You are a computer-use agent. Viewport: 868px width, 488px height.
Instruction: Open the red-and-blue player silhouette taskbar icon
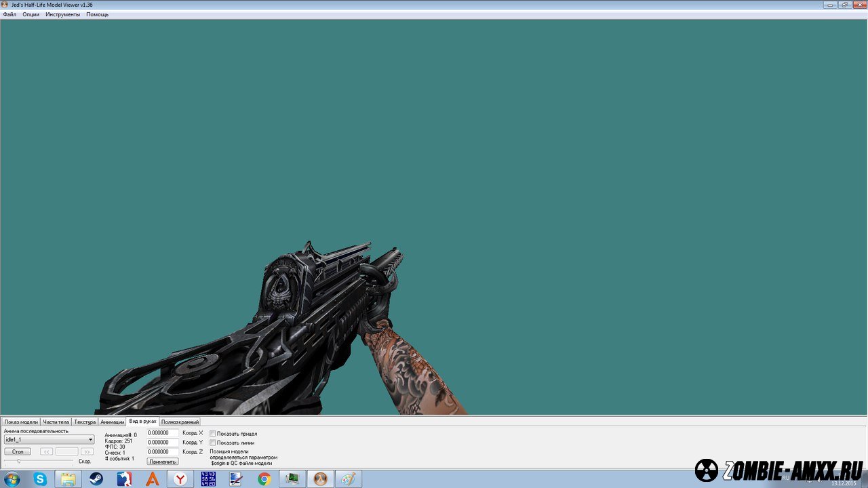click(124, 479)
